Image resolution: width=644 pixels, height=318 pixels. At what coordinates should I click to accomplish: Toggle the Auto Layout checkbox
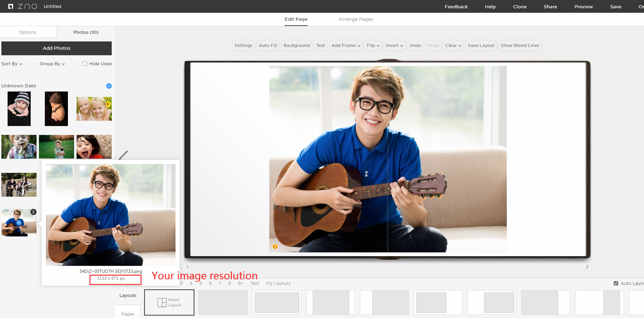click(x=616, y=283)
